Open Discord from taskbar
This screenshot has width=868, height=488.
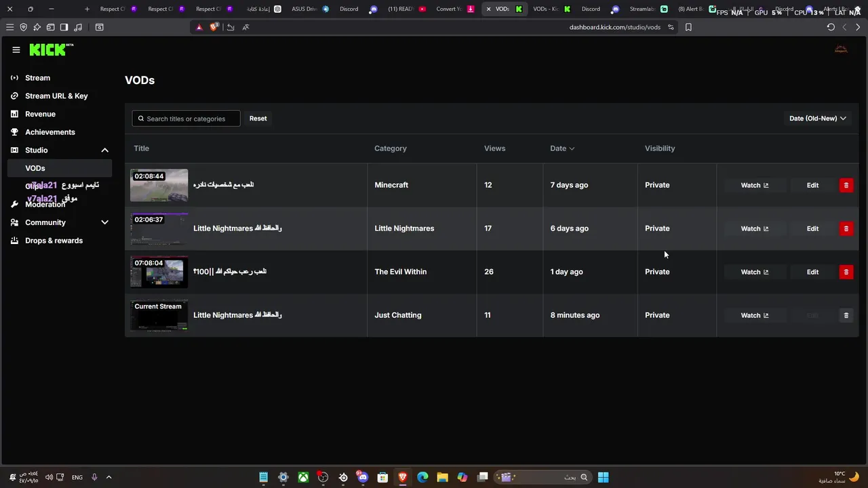(x=363, y=477)
